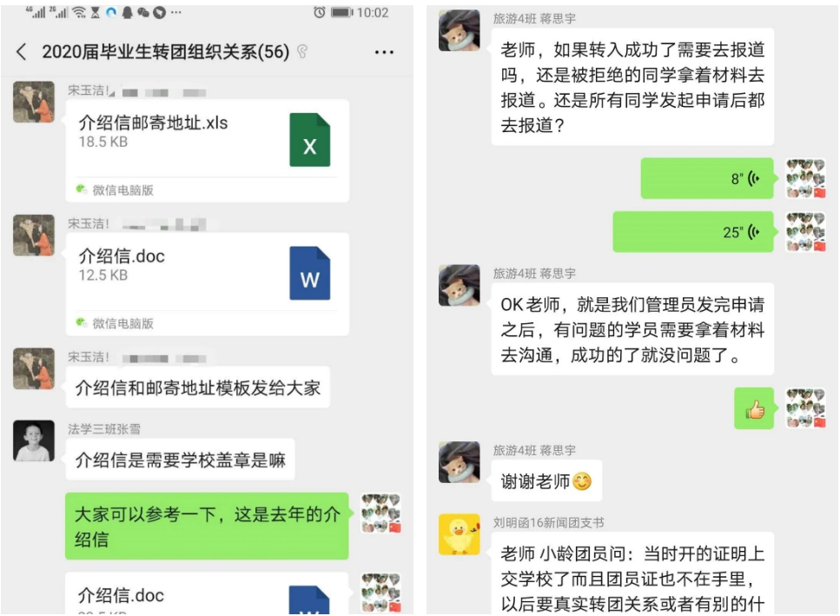The image size is (840, 616).
Task: Tap the message 介绍信和邮寄地址模板发给大家
Action: (x=198, y=387)
